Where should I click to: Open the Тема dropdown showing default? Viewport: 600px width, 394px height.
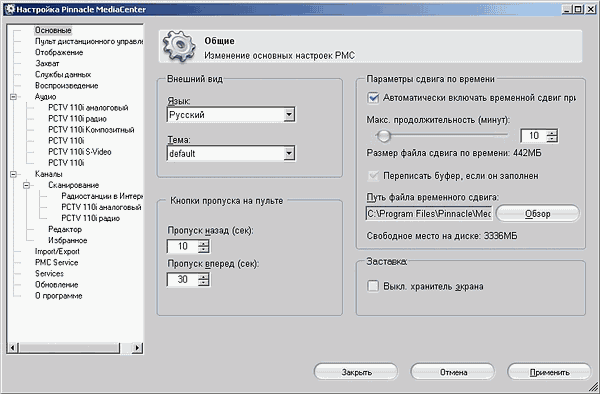tap(231, 153)
